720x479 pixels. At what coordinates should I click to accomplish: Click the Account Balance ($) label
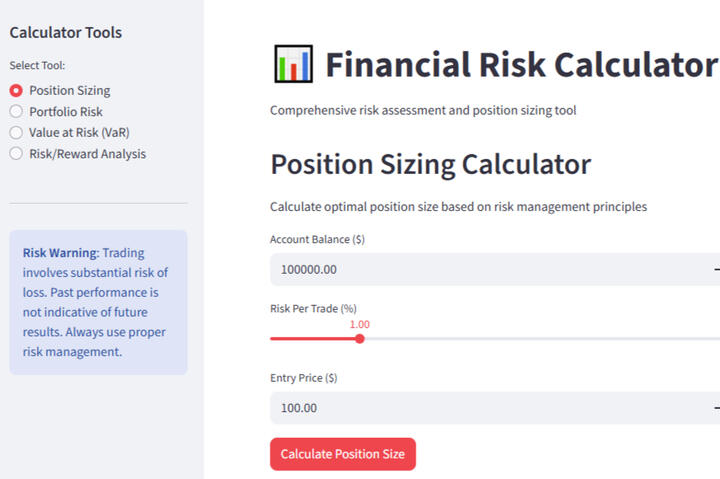tap(316, 240)
